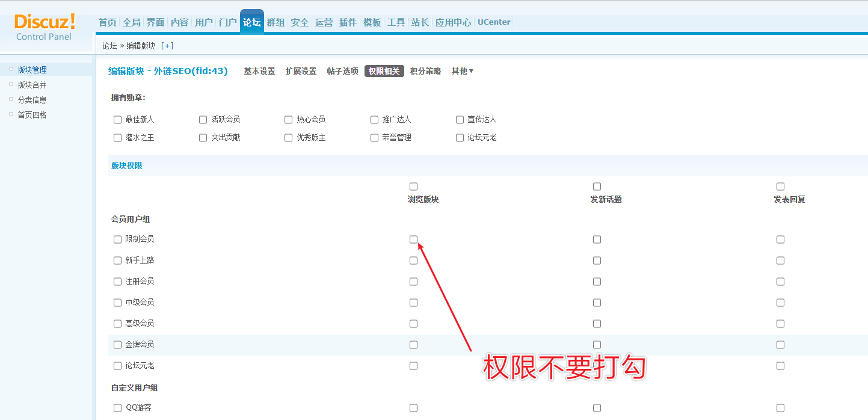
Task: Open 首页四格 in the sidebar
Action: 32,115
